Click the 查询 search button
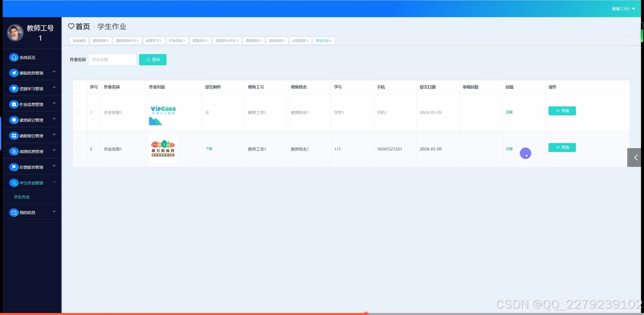 point(153,60)
